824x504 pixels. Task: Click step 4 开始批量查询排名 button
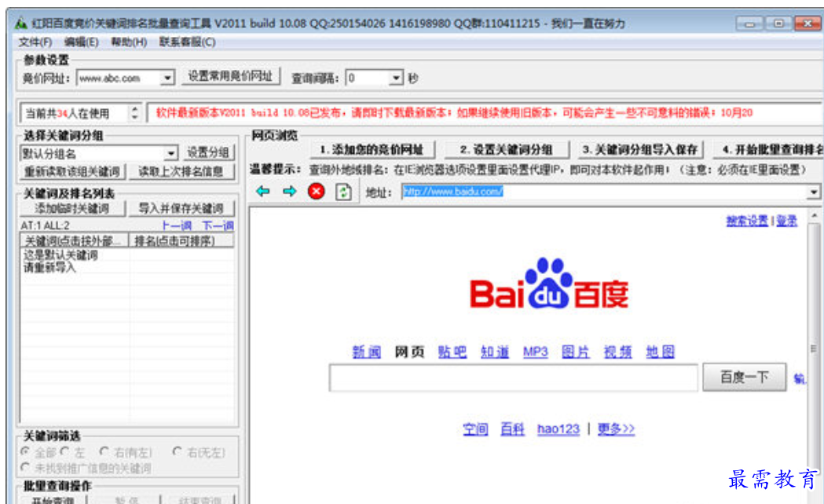[769, 150]
